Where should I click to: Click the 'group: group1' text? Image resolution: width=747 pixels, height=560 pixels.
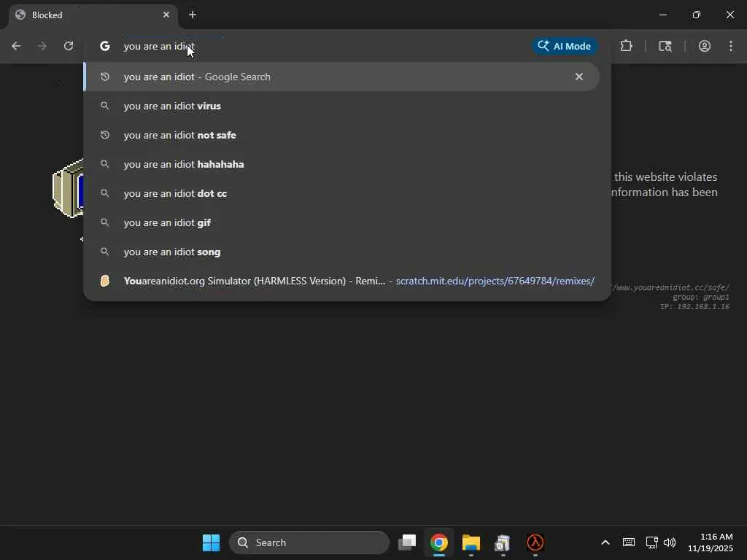pos(701,297)
